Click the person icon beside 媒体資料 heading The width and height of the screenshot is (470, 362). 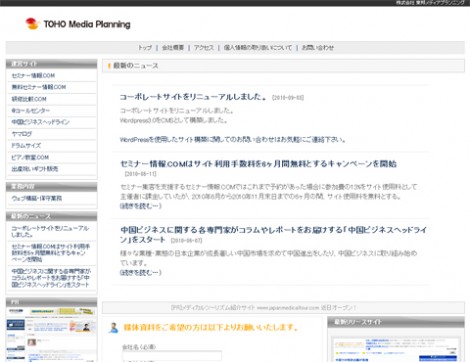coord(113,328)
